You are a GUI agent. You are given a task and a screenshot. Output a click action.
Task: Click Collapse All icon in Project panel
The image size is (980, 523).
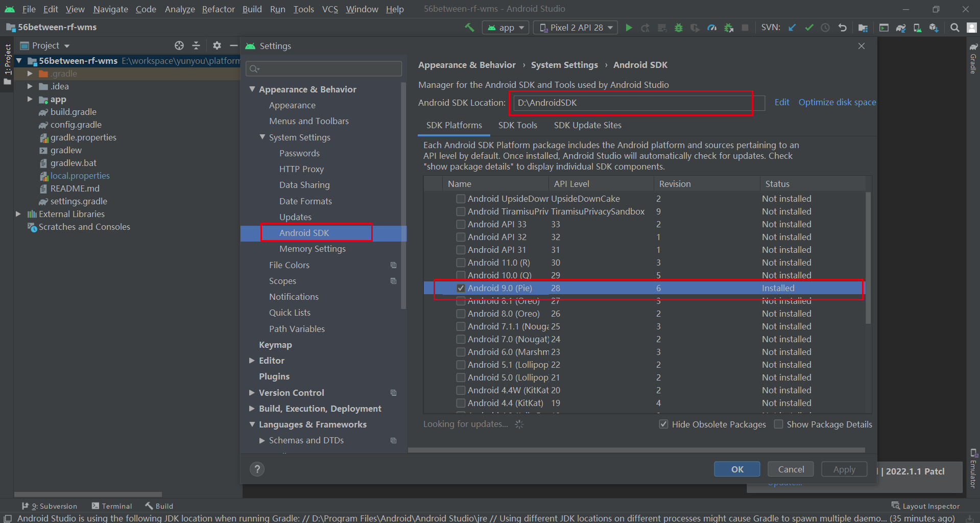(x=196, y=45)
